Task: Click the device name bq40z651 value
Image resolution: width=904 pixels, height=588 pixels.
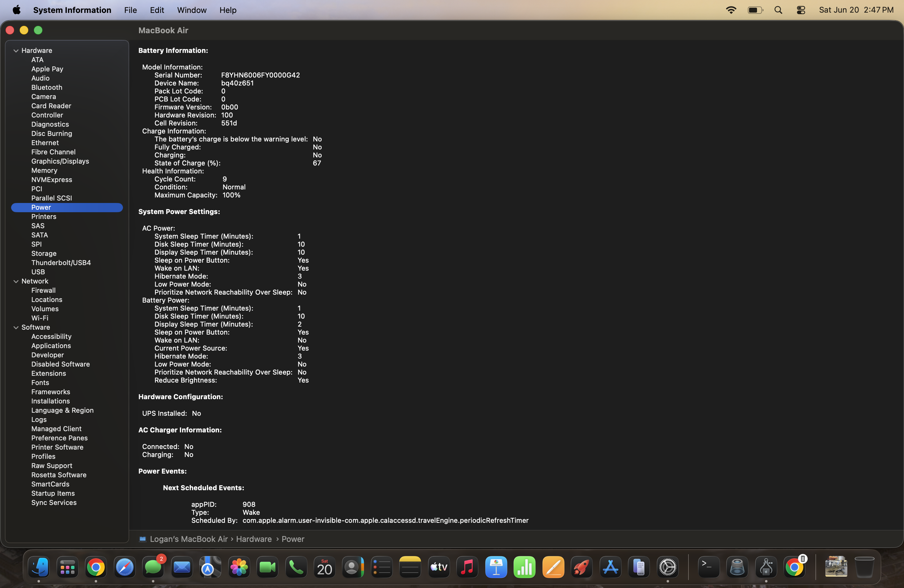Action: pyautogui.click(x=237, y=83)
